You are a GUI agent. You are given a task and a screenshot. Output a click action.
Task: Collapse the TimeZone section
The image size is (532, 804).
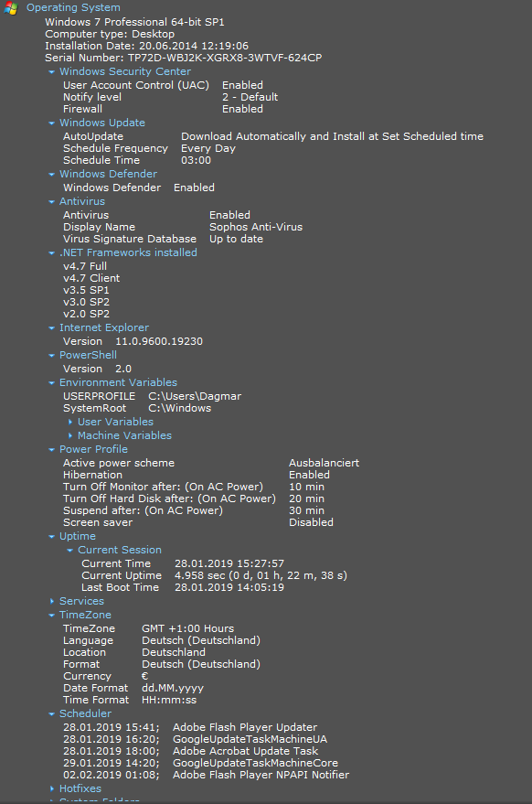pos(51,615)
